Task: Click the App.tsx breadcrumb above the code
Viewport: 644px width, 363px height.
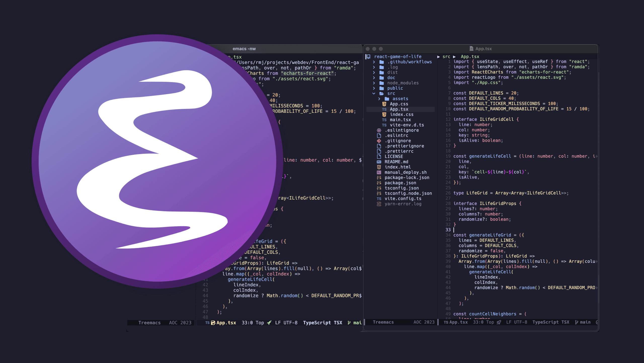Action: (x=470, y=57)
